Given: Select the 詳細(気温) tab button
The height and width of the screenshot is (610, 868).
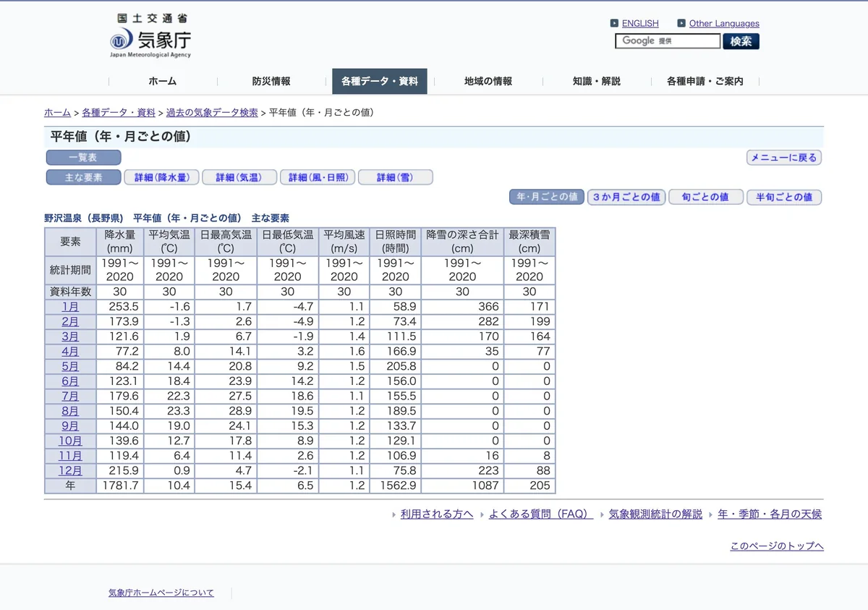Looking at the screenshot, I should tap(239, 177).
